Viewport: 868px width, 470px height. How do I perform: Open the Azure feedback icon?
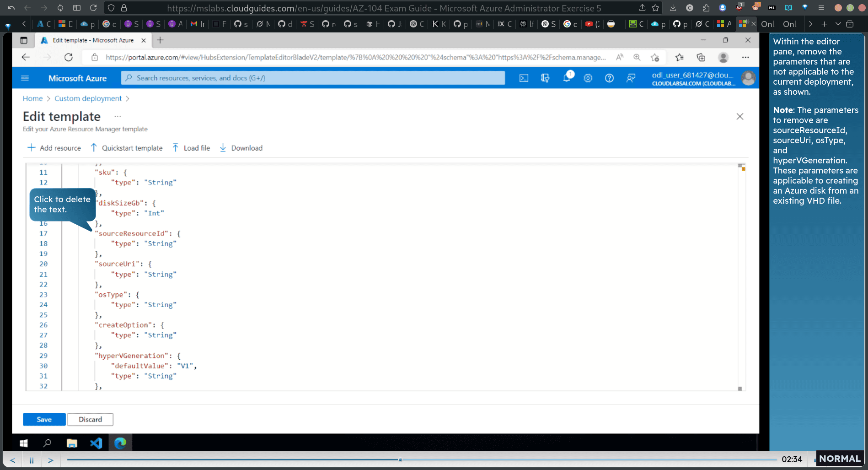click(x=631, y=78)
